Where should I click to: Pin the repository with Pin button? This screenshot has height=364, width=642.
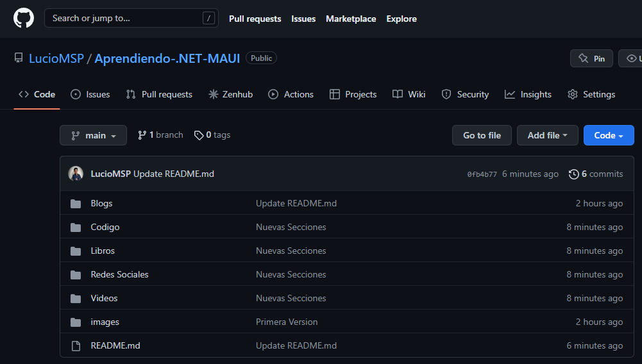(591, 58)
